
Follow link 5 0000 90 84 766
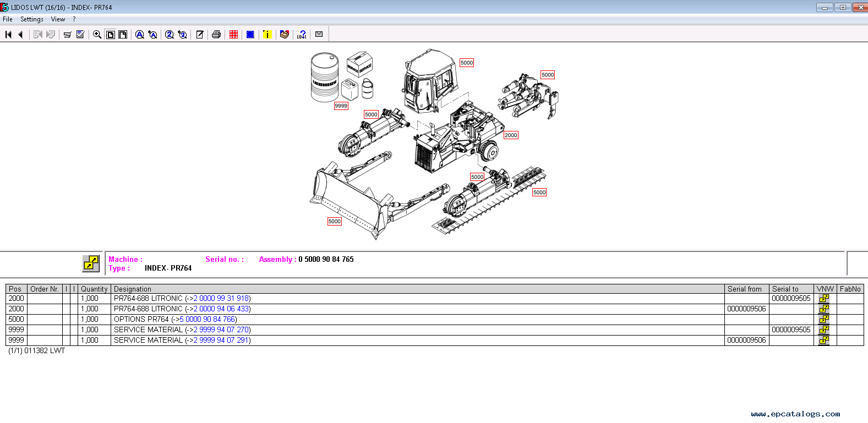(208, 319)
